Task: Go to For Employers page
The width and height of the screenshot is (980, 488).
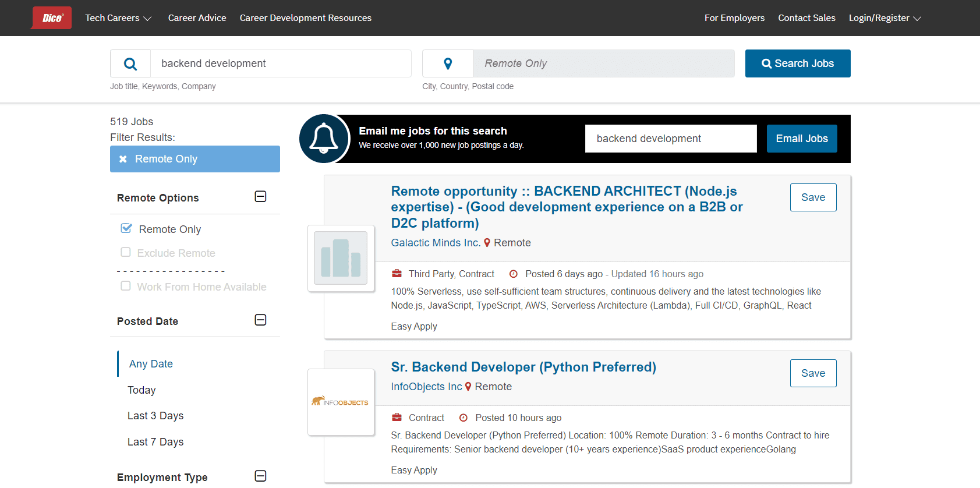Action: (x=735, y=18)
